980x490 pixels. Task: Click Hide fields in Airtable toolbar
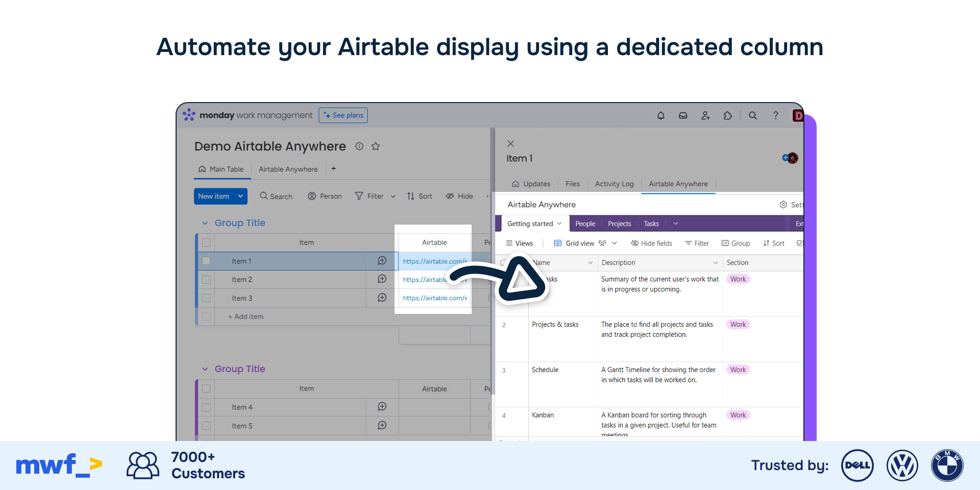[651, 243]
